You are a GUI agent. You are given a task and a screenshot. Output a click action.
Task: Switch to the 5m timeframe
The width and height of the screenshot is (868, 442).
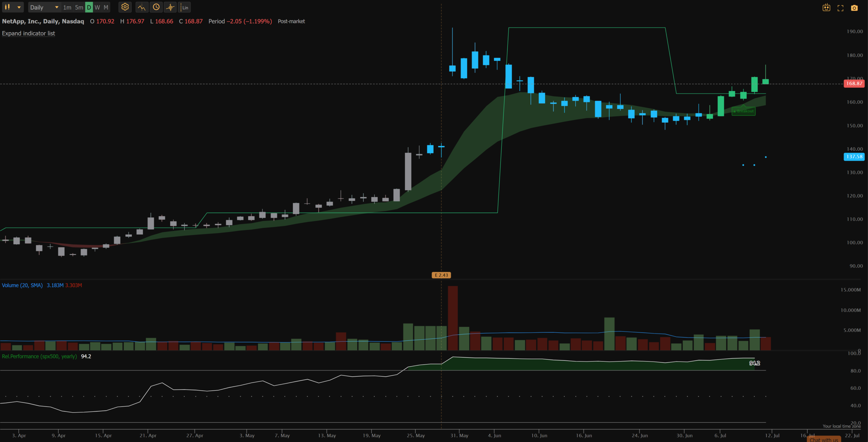[79, 7]
